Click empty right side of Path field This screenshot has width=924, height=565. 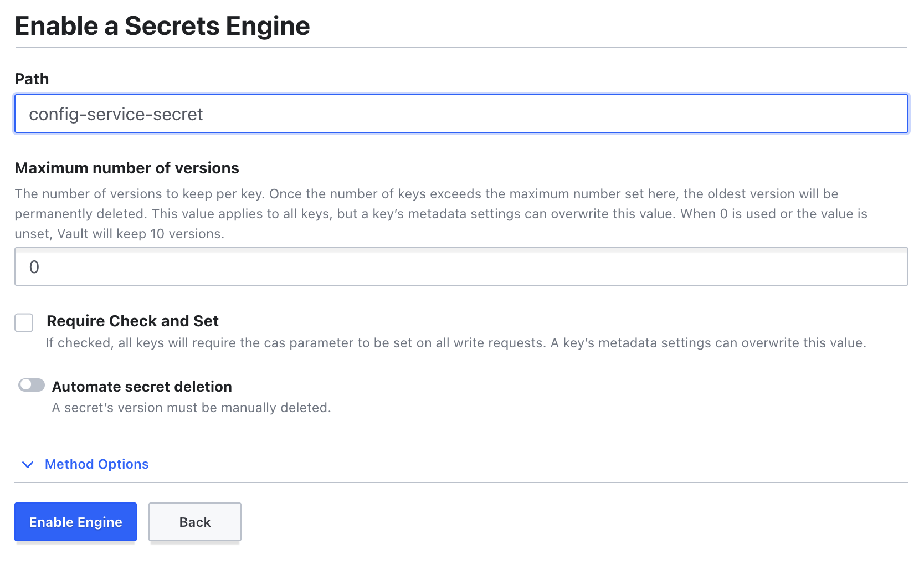point(720,114)
